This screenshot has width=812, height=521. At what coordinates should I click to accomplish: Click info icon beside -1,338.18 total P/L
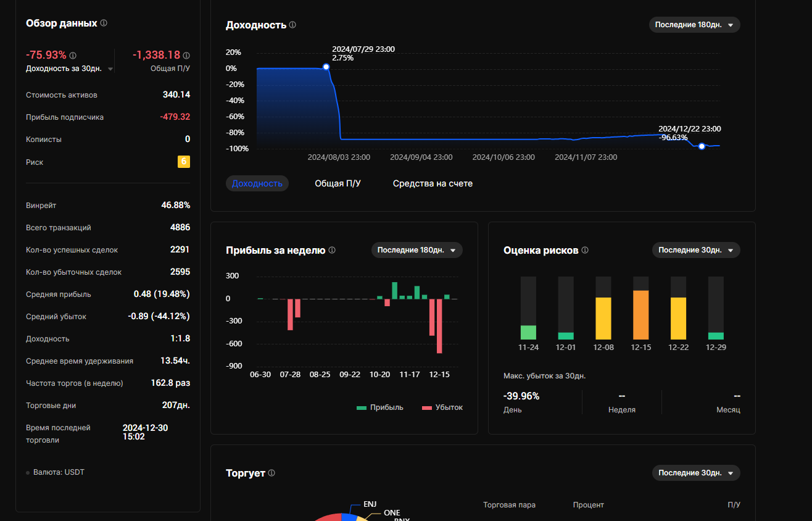pyautogui.click(x=186, y=56)
